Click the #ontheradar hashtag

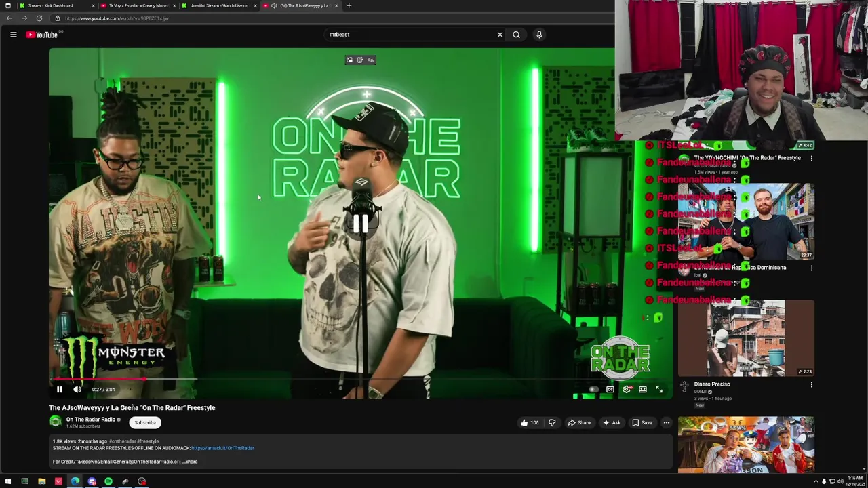tap(122, 441)
